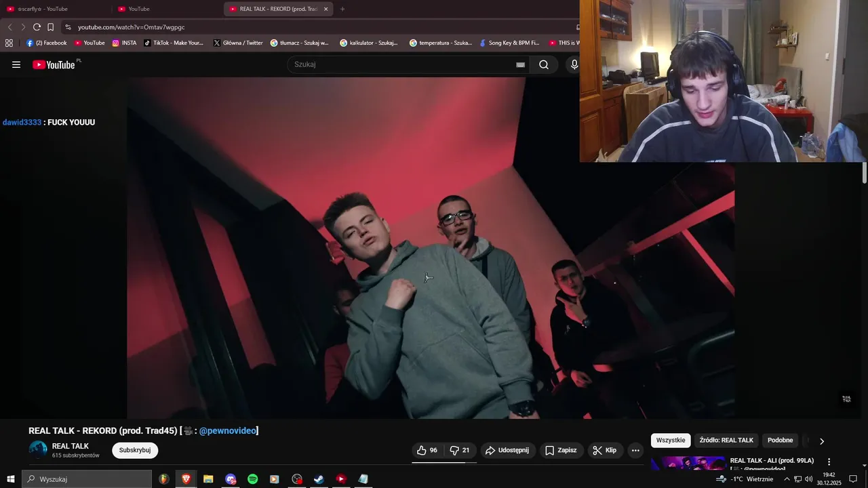Open the REAL TALK channel name link

(x=71, y=446)
